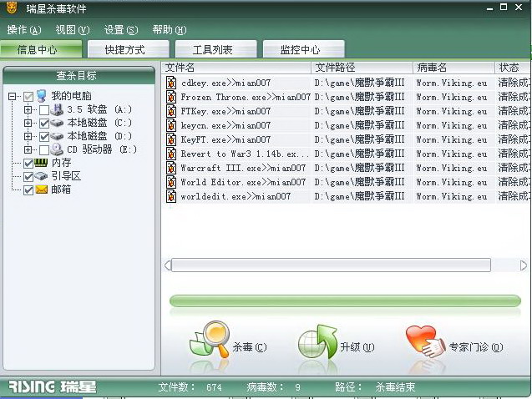This screenshot has height=399, width=532.
Task: Click the horizontal scrollbar thumb
Action: (331, 265)
